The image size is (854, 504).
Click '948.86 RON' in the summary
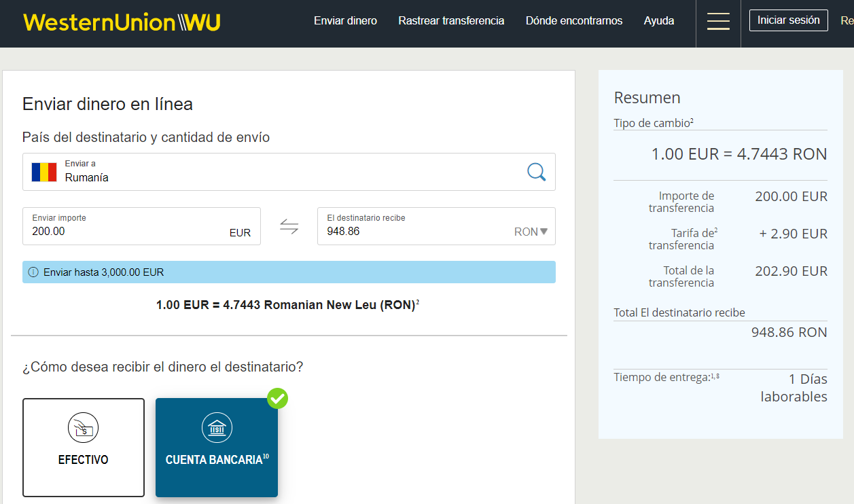tap(789, 332)
